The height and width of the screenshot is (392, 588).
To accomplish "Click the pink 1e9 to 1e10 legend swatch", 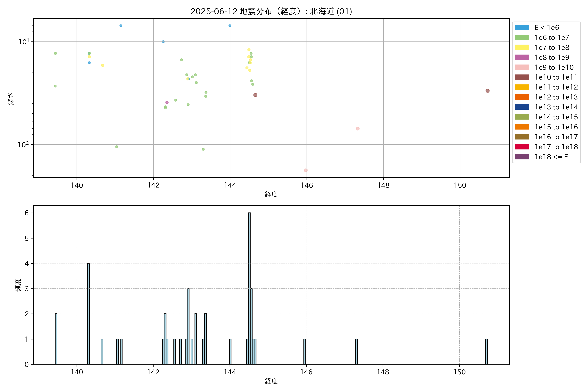I will coord(522,67).
